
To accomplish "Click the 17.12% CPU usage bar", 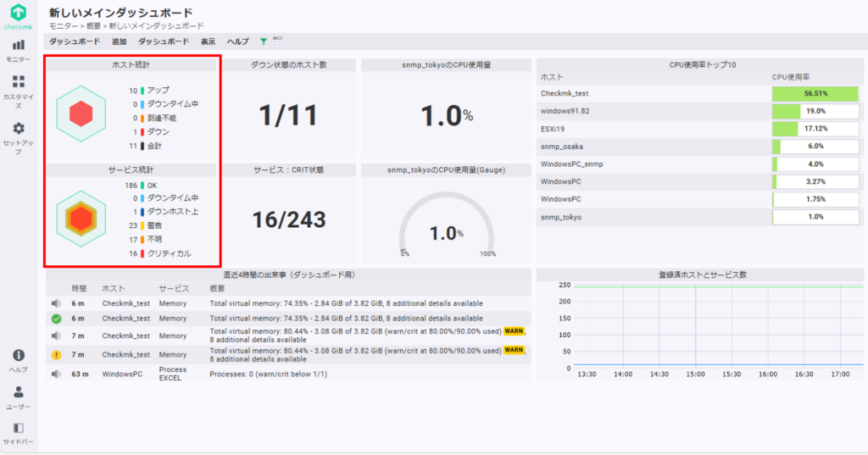I will pos(815,129).
